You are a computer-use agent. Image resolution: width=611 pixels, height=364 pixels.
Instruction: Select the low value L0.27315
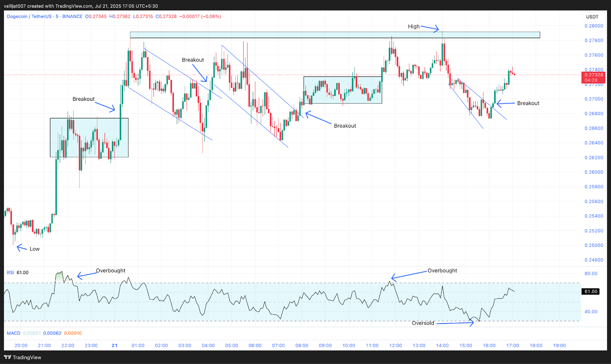[143, 16]
